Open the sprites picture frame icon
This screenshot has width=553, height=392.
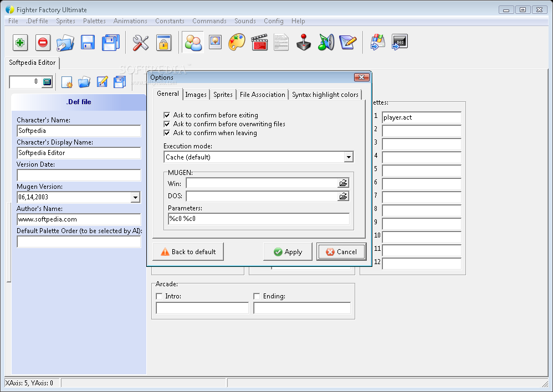coord(215,42)
